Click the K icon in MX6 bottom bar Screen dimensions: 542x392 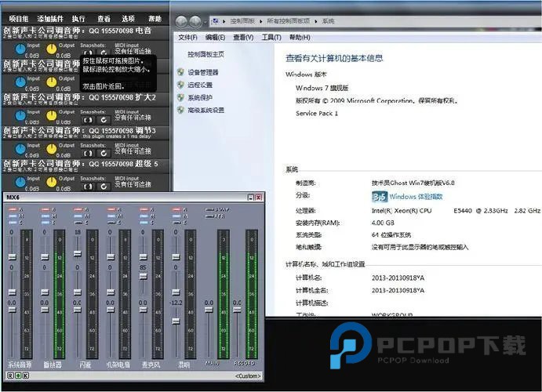tap(26, 376)
